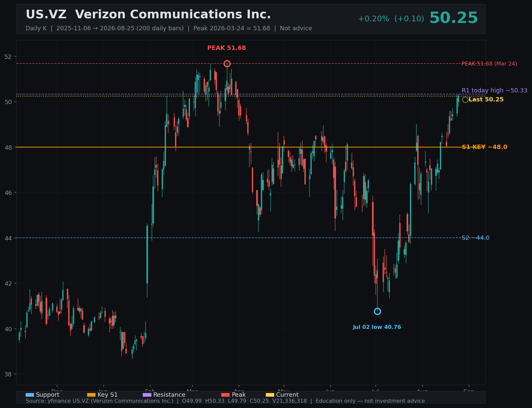Select the 'PEAK 51.68' annotation above the chart
The height and width of the screenshot is (408, 532).
click(227, 48)
